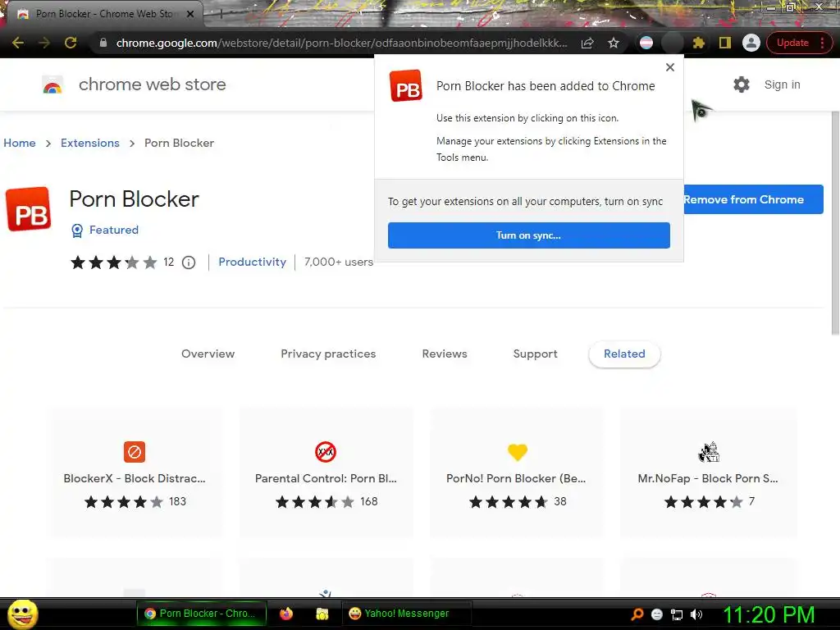Reload the current page
This screenshot has width=840, height=630.
pos(71,43)
